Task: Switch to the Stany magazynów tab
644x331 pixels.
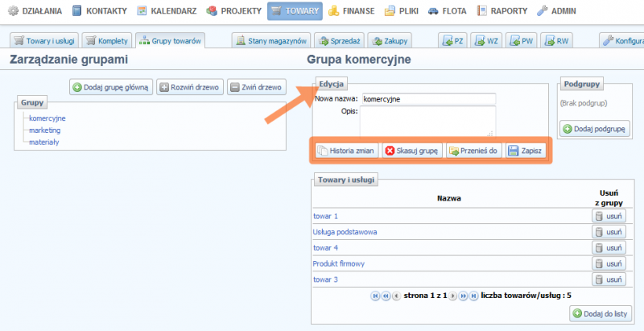Action: [269, 39]
